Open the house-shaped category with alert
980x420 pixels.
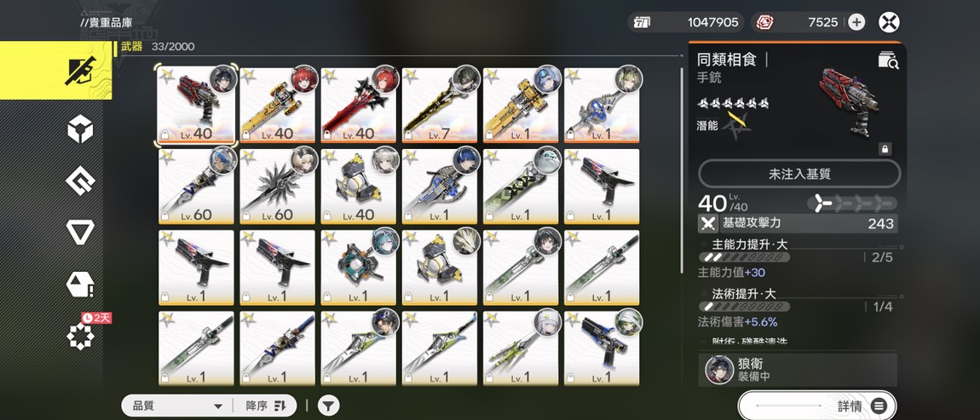coord(80,285)
